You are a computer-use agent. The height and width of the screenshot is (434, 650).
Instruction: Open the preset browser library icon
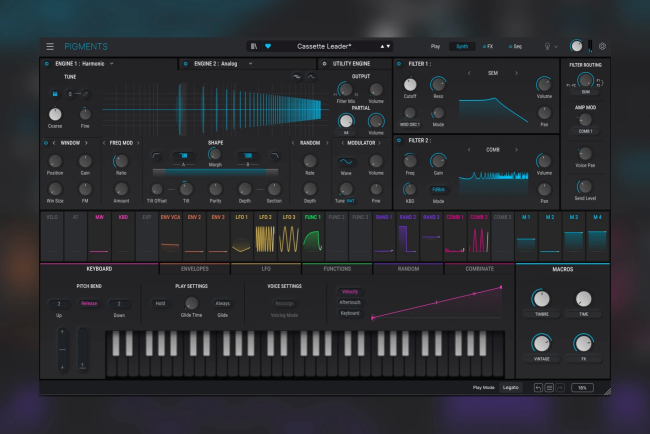[x=254, y=46]
